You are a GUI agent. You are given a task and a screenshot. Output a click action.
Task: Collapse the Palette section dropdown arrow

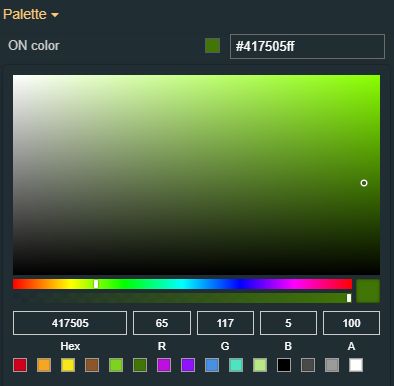(55, 15)
